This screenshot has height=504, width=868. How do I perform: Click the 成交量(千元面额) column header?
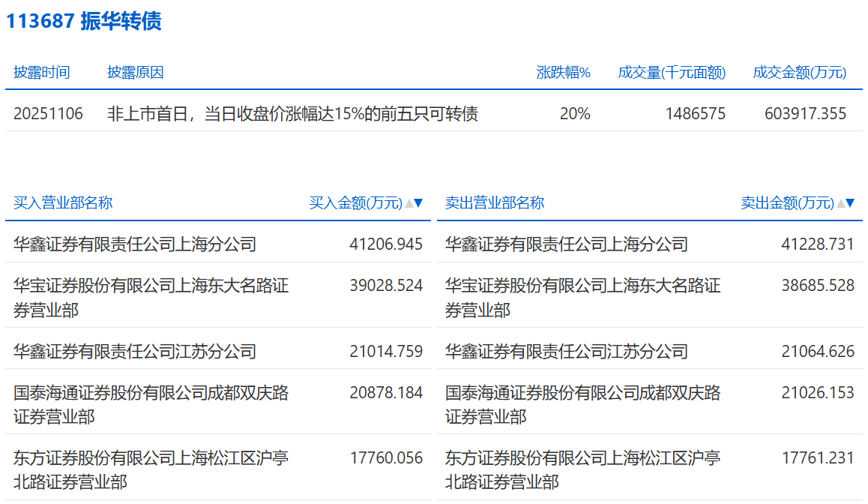[672, 73]
